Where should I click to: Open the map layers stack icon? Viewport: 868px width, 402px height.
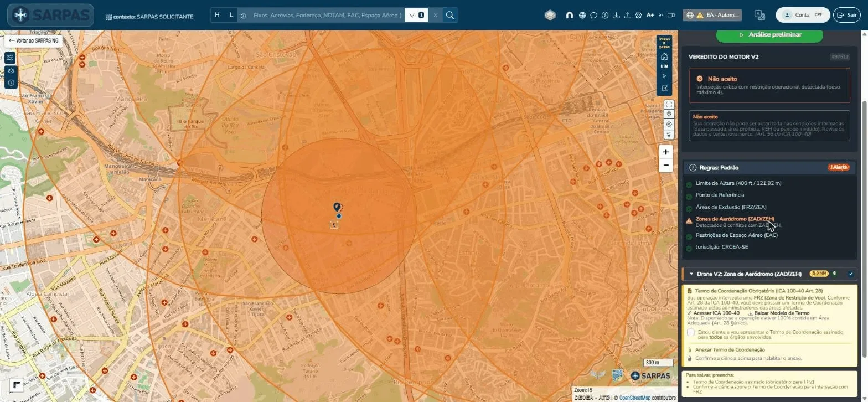pyautogui.click(x=550, y=16)
